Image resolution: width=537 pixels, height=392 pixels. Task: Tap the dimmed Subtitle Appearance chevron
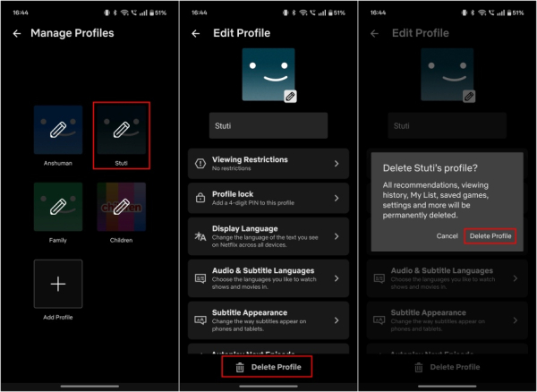point(516,320)
